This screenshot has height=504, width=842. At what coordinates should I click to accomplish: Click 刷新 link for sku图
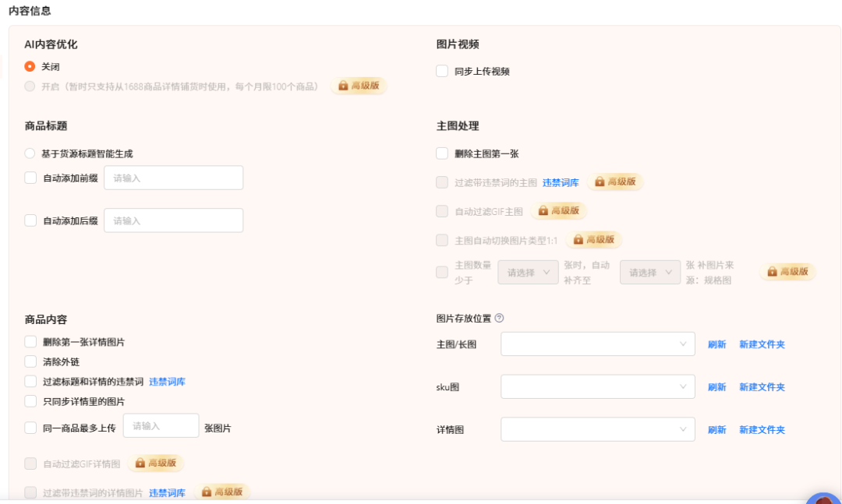pyautogui.click(x=717, y=387)
